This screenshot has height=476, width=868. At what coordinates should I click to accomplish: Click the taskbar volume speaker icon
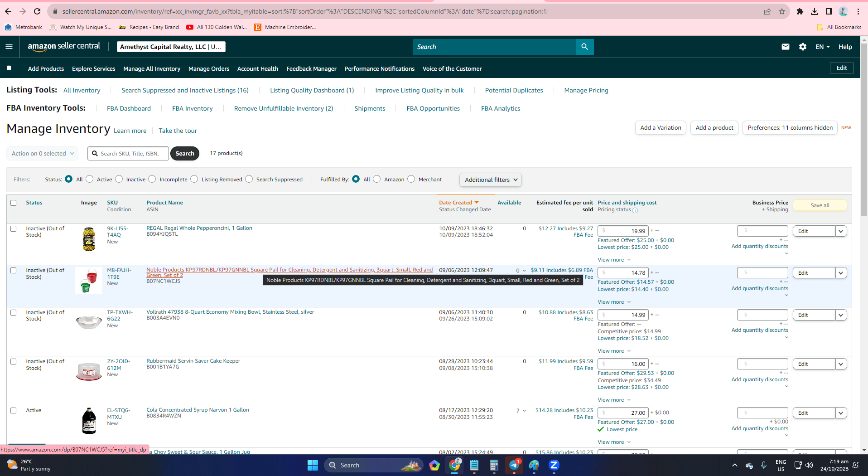pos(809,465)
